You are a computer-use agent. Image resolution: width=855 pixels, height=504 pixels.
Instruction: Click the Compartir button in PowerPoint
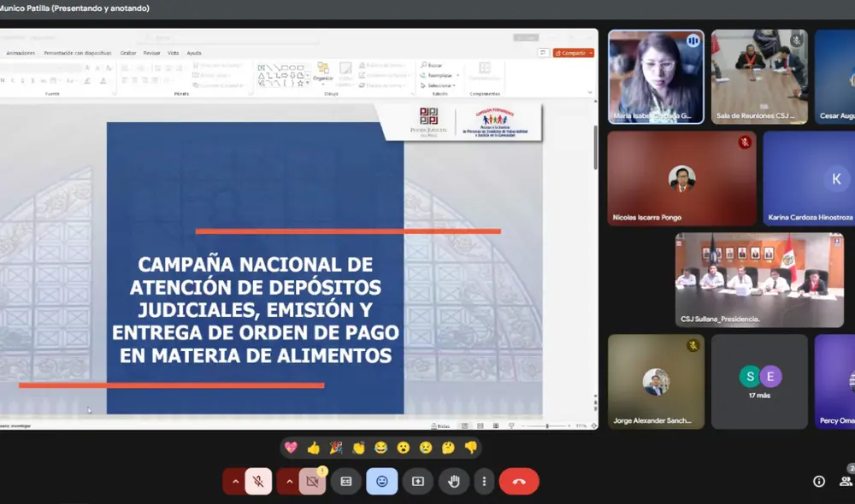click(571, 53)
